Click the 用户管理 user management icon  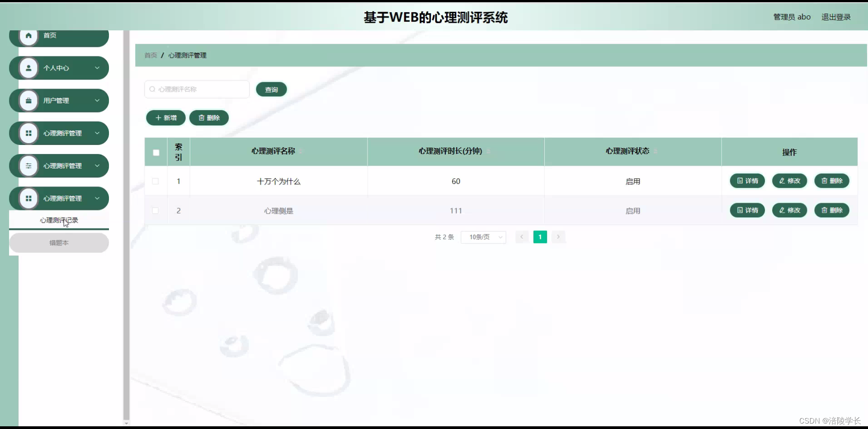[x=28, y=100]
